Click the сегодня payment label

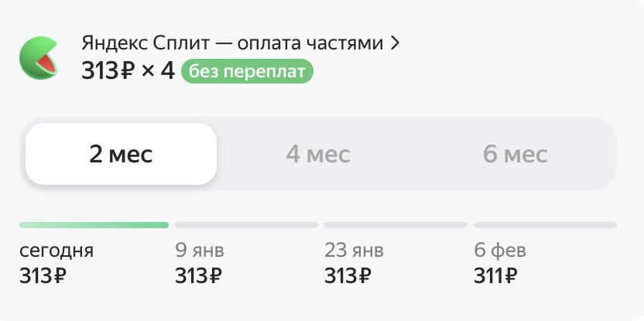(x=57, y=251)
